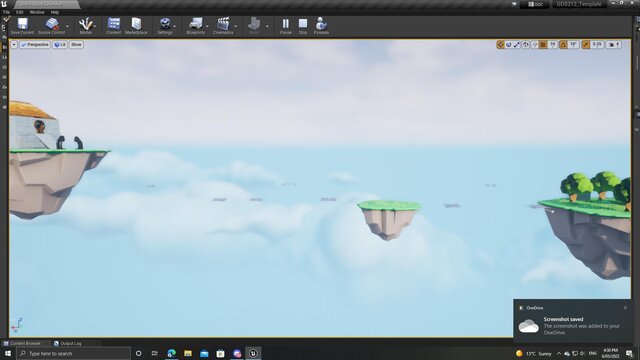The image size is (640, 360).
Task: Expand the Modes dropdown arrow
Action: 95,26
